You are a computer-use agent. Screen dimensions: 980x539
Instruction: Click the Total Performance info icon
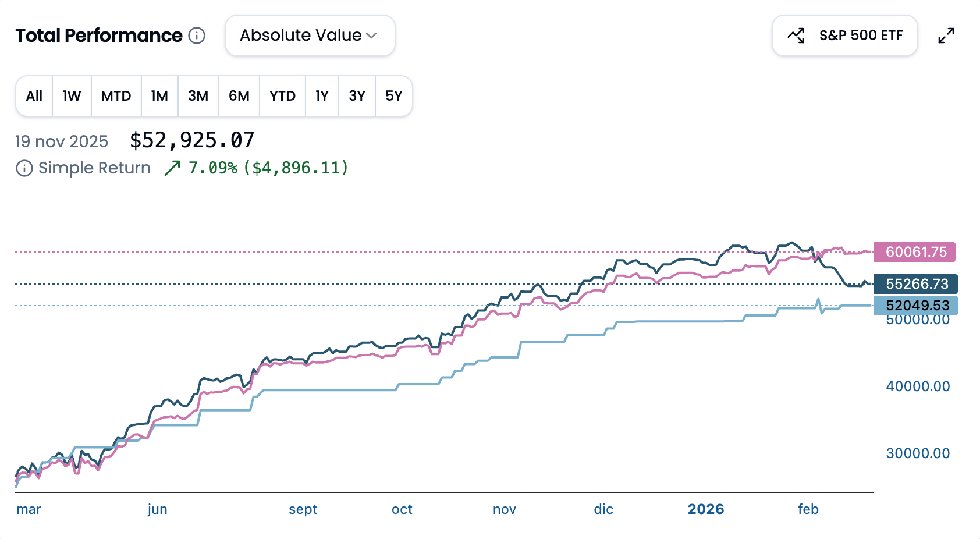pos(197,36)
